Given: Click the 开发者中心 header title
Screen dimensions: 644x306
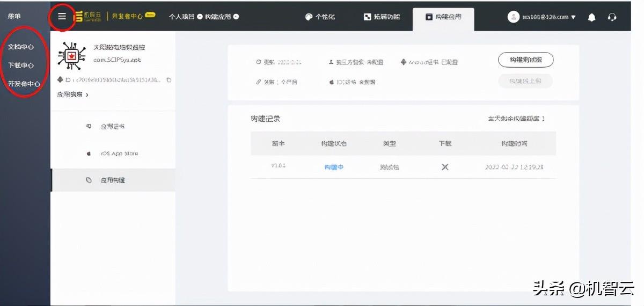Looking at the screenshot, I should pyautogui.click(x=127, y=16).
